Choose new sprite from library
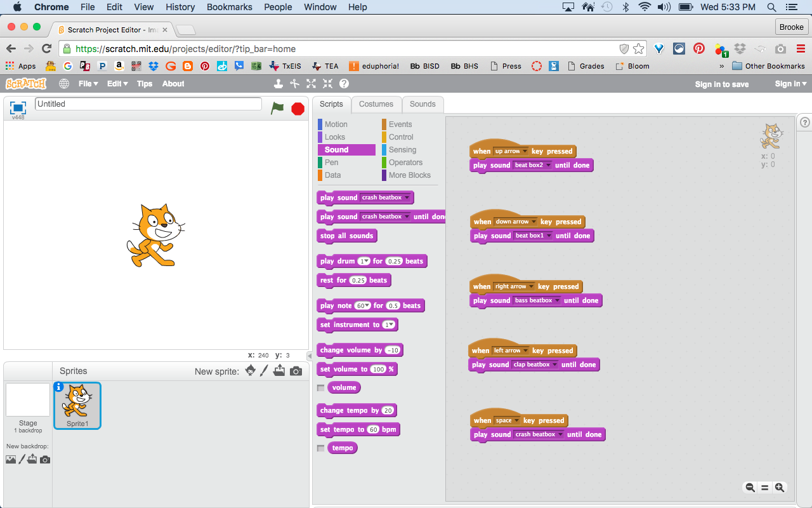This screenshot has width=812, height=508. click(251, 371)
